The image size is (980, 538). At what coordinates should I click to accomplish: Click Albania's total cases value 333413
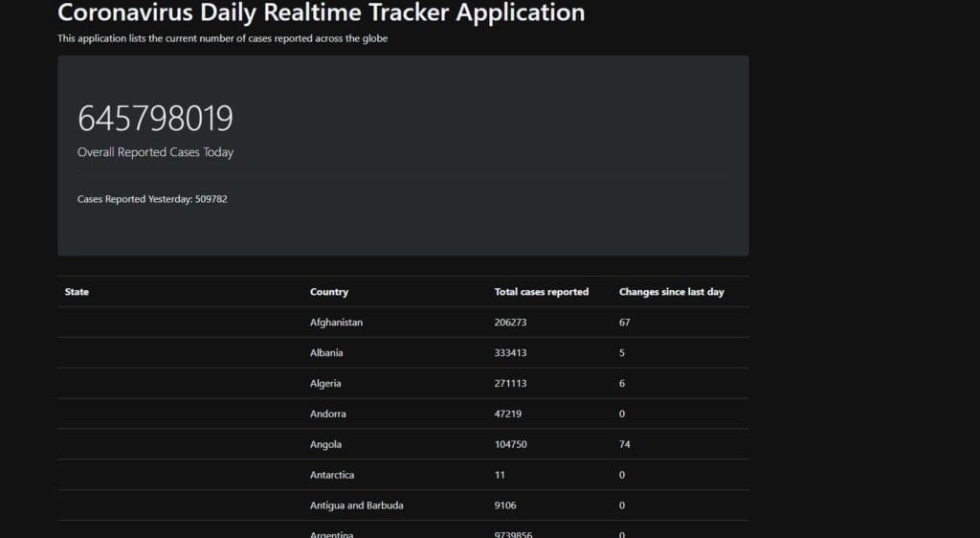point(510,353)
